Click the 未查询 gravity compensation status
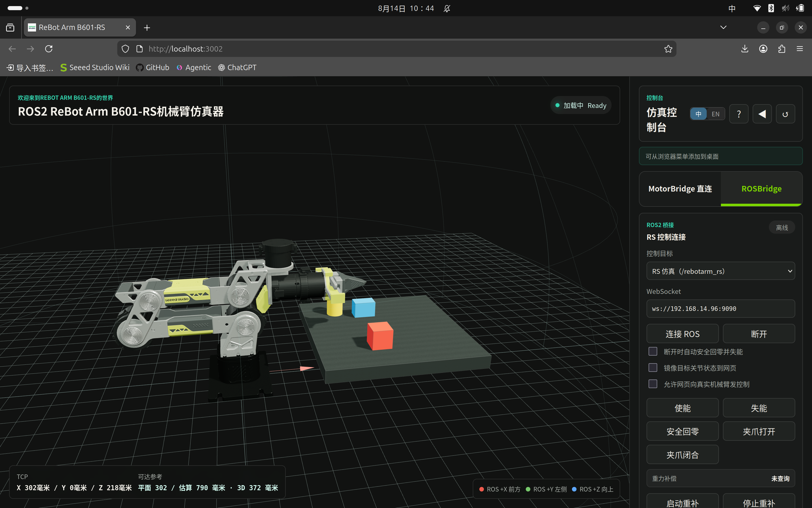812x508 pixels. (x=780, y=479)
